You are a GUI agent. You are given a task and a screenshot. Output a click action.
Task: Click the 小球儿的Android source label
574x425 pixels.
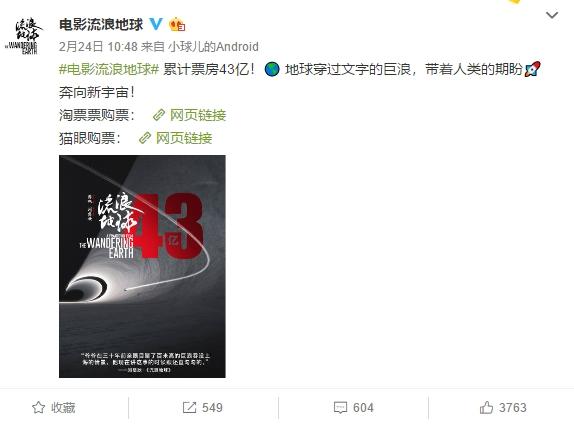(213, 47)
